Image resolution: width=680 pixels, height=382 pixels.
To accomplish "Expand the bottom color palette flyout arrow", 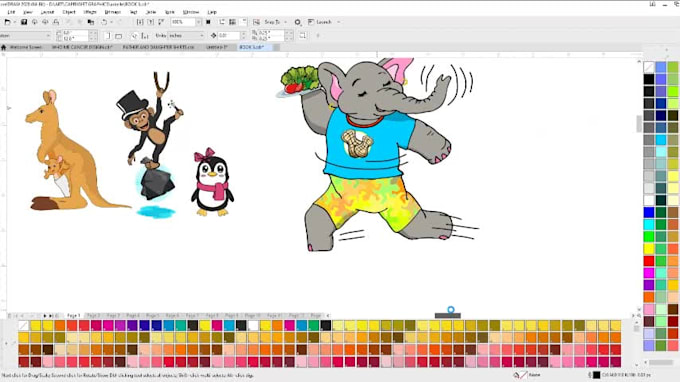I will (6, 344).
